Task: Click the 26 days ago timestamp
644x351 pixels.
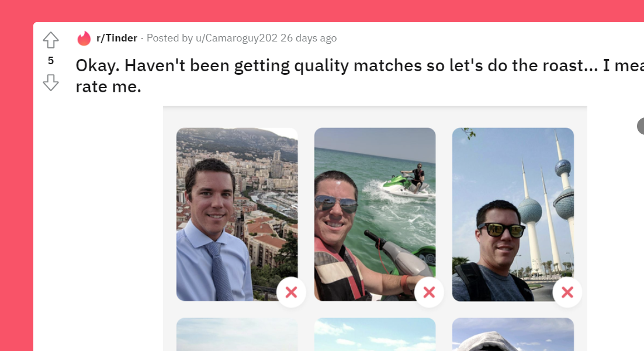Action: point(309,38)
